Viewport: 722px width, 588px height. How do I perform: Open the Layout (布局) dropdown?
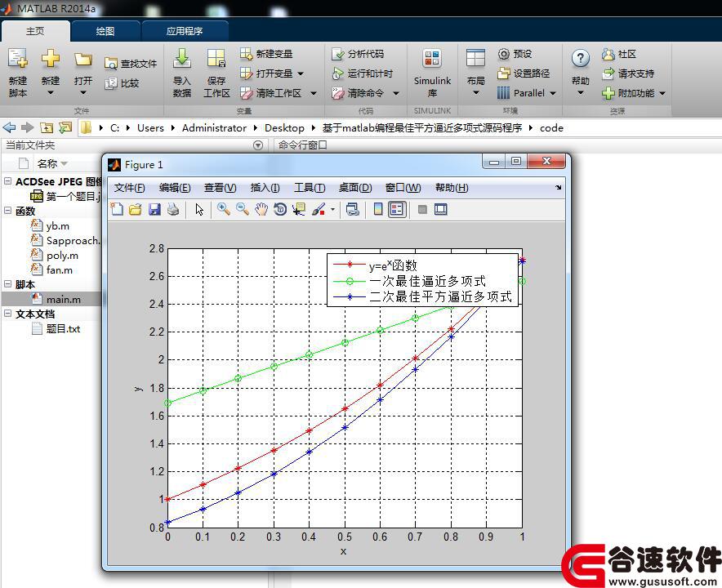tap(475, 93)
